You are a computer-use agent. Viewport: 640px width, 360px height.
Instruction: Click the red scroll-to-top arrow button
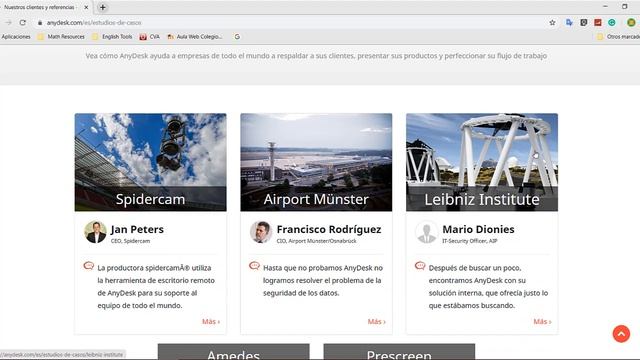pyautogui.click(x=621, y=334)
